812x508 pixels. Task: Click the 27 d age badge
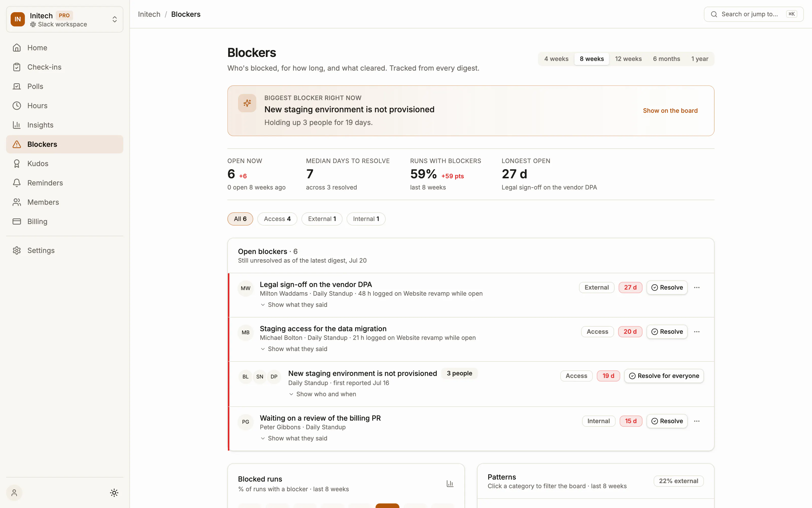630,288
